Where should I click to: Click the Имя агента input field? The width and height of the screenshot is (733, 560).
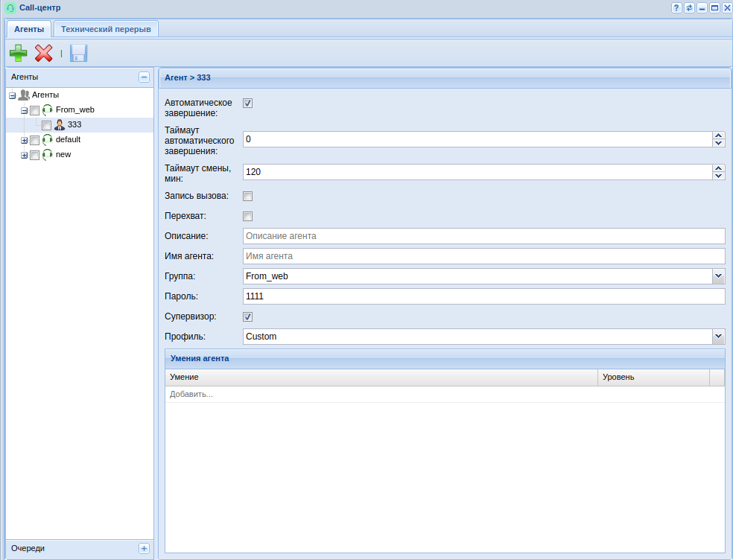484,256
